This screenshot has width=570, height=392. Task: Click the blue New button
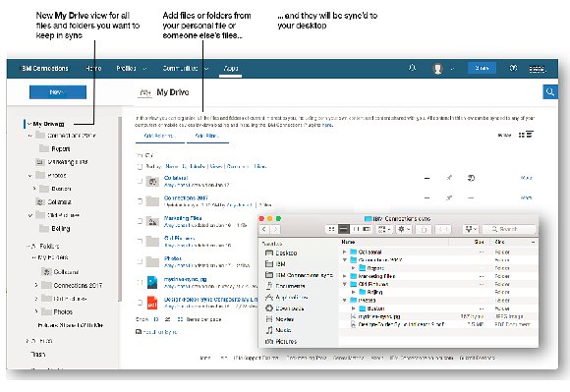(x=58, y=92)
